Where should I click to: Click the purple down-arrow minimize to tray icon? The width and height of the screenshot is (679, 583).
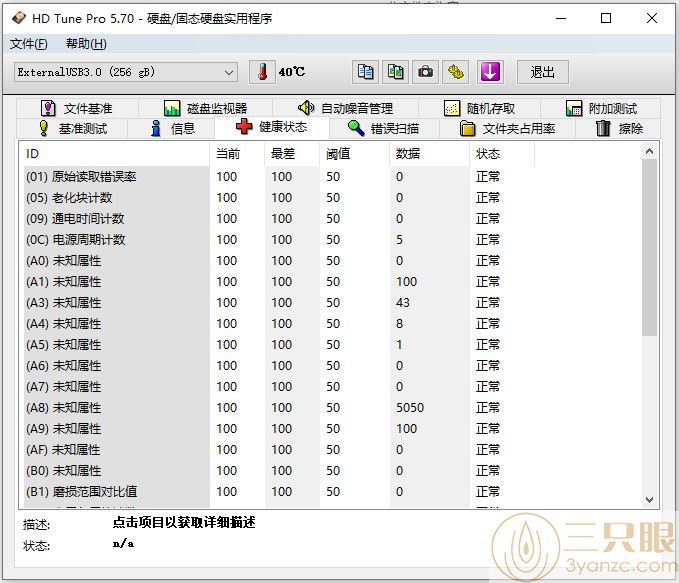(490, 72)
